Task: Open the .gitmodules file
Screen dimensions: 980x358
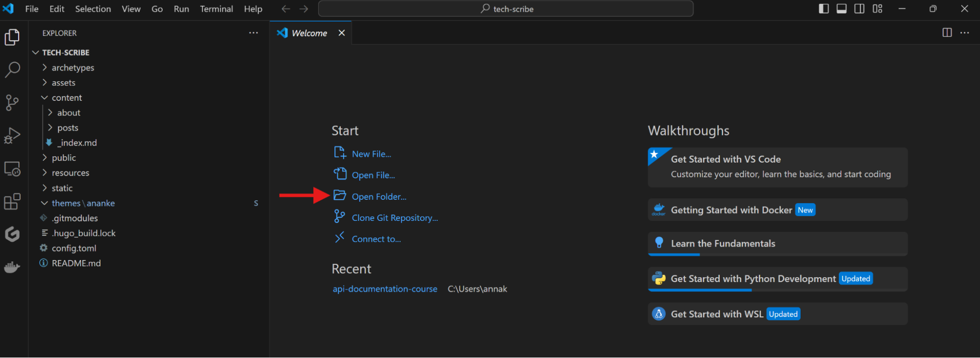Action: (75, 218)
